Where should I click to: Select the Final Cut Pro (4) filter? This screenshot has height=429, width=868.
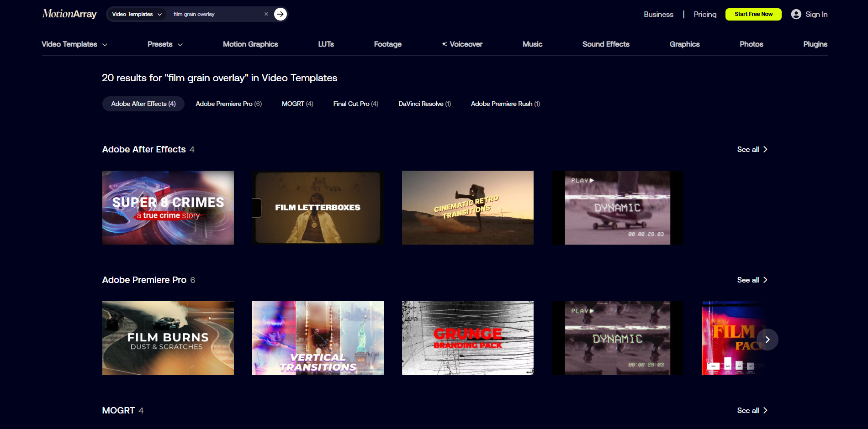pos(356,104)
